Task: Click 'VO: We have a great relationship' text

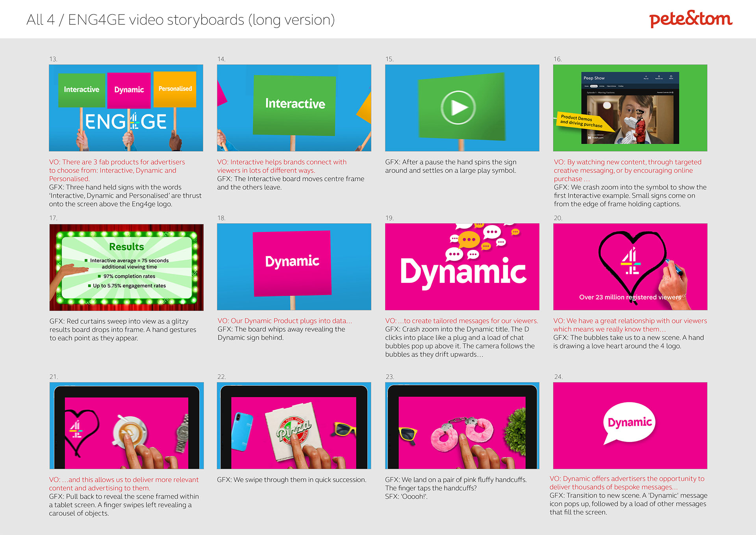Action: click(630, 321)
